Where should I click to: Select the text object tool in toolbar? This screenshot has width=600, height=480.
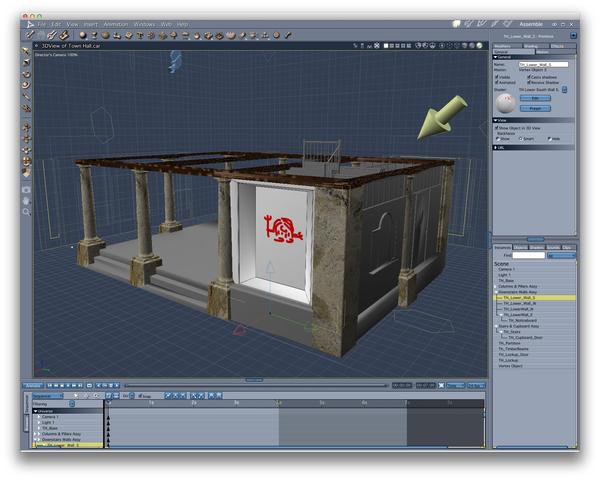140,36
